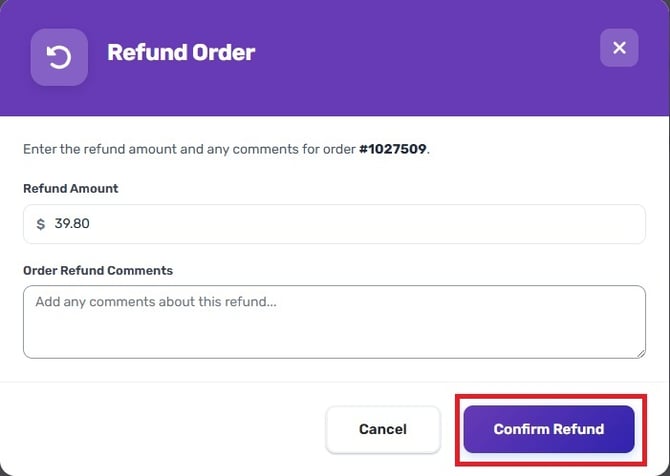Click the Refund Amount label
This screenshot has width=670, height=476.
[71, 188]
